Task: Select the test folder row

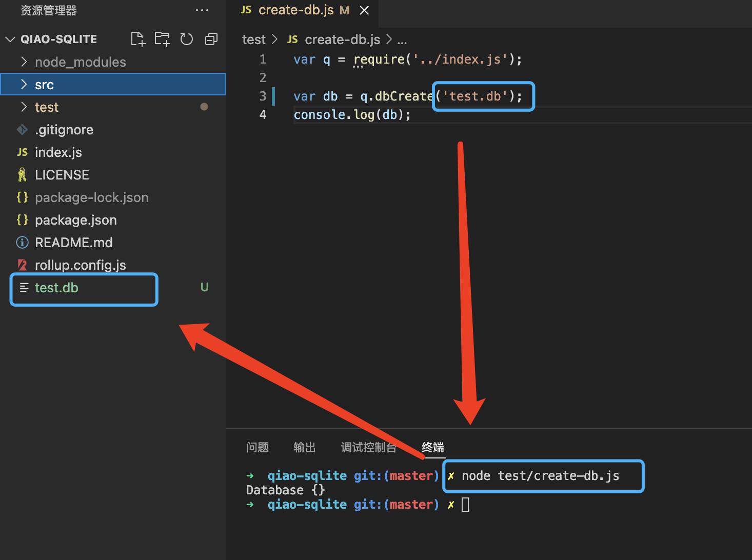Action: click(113, 107)
